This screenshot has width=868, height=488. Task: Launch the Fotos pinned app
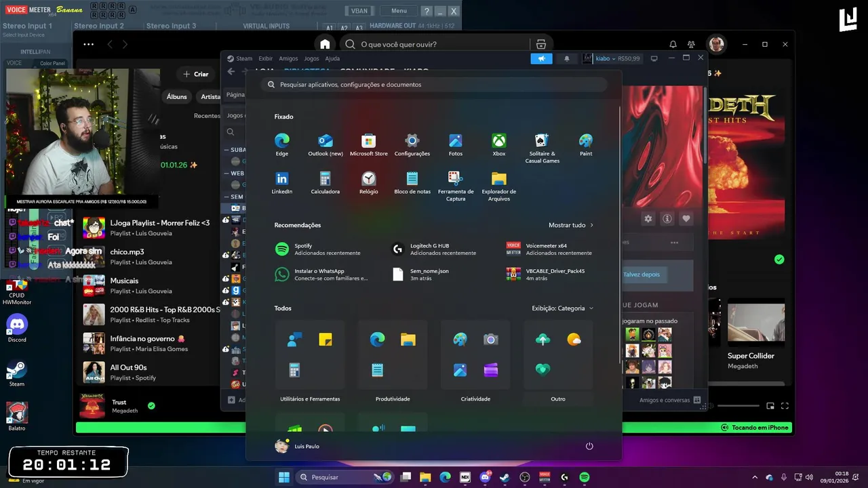pos(456,144)
